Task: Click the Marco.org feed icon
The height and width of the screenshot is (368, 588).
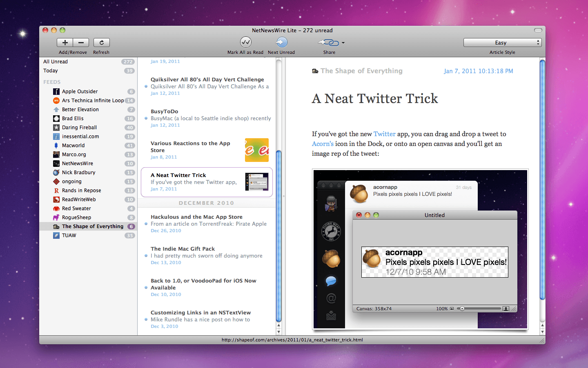Action: 56,155
